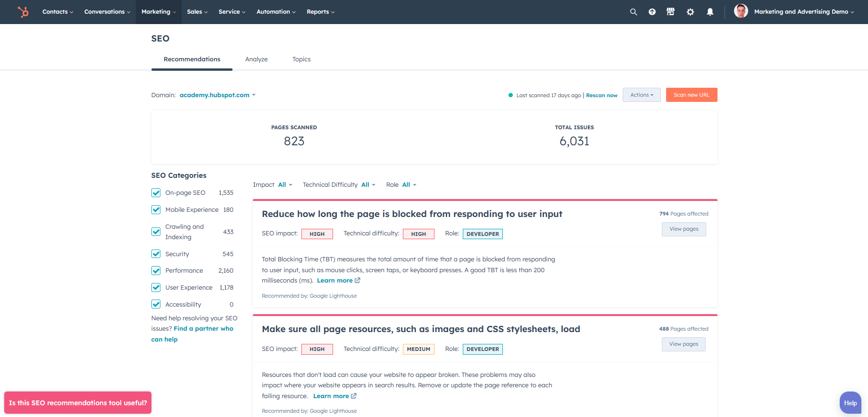Click the HubSpot sprocket logo
The height and width of the screenshot is (417, 868).
point(23,12)
